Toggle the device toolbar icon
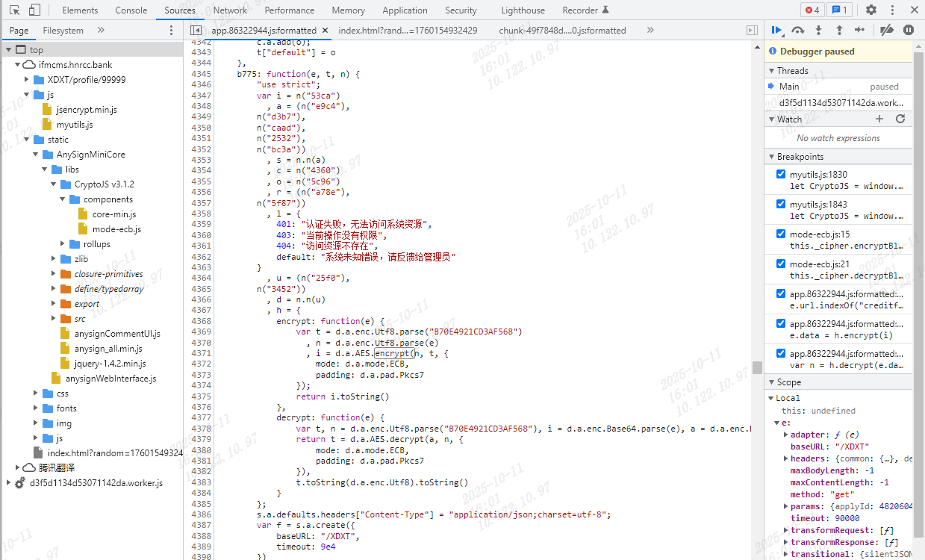Image resolution: width=925 pixels, height=560 pixels. (34, 10)
